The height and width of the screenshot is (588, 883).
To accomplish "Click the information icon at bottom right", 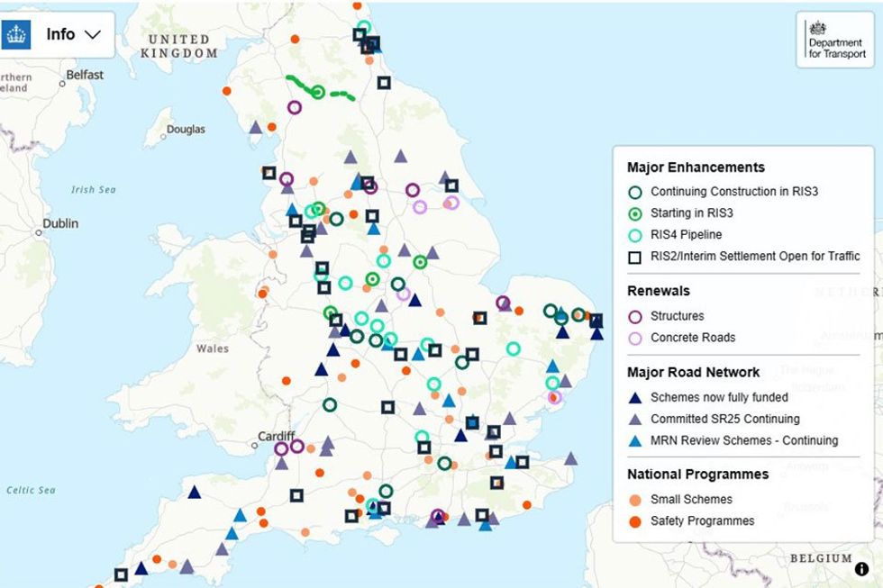I will (863, 570).
